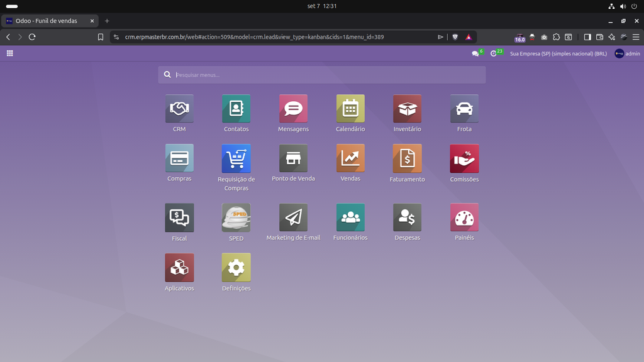Open the conversations messages indicator
Image resolution: width=644 pixels, height=362 pixels.
coord(478,53)
